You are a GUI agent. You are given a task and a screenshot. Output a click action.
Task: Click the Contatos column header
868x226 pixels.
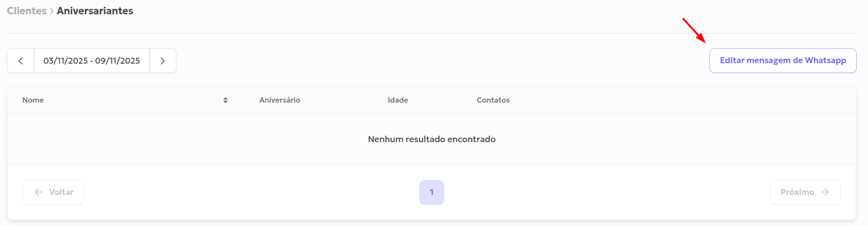click(x=493, y=100)
